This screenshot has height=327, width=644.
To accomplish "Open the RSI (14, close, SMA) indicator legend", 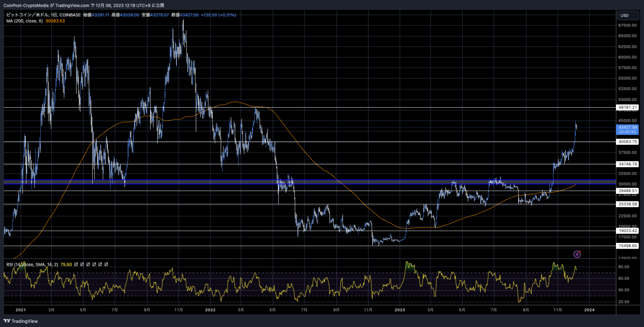I will pos(32,265).
